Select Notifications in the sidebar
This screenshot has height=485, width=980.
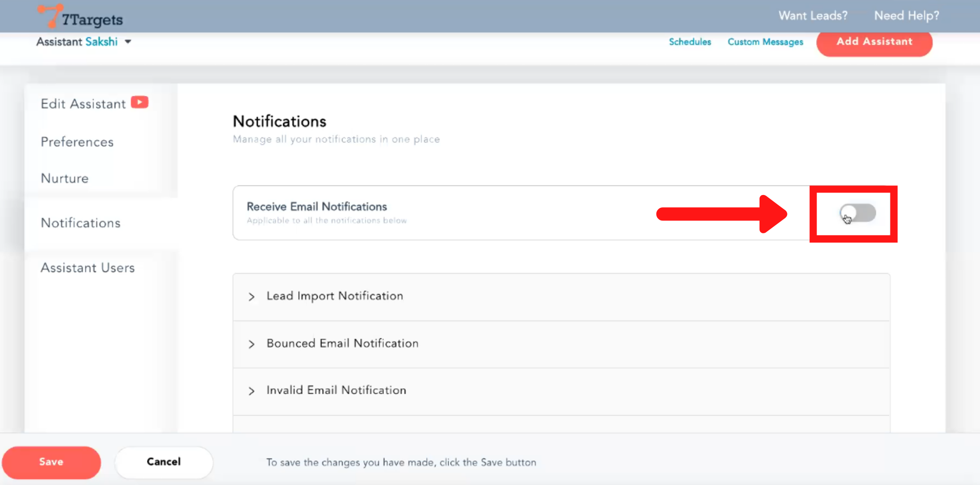(81, 223)
